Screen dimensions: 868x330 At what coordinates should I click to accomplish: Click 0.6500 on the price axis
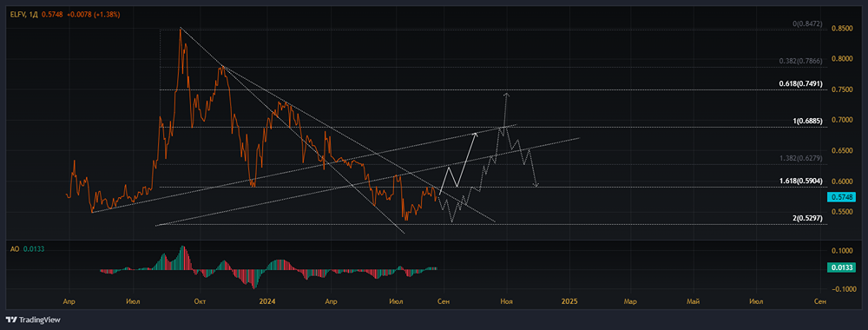(x=841, y=150)
